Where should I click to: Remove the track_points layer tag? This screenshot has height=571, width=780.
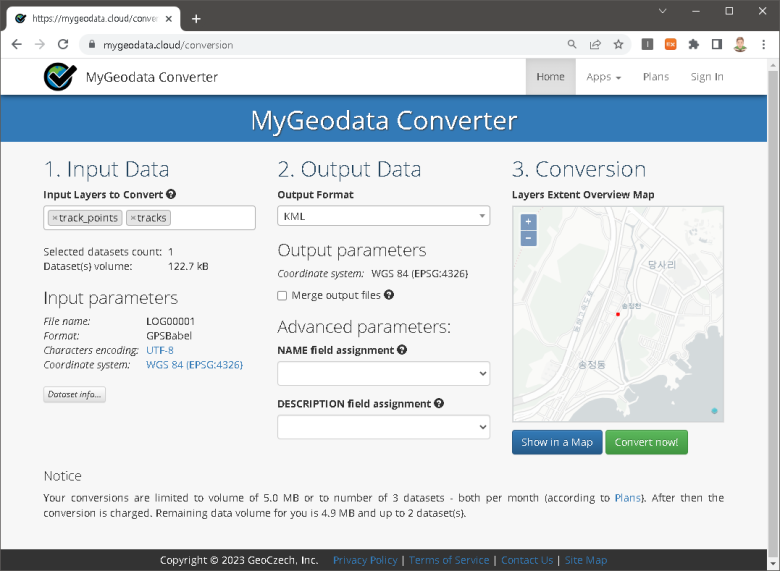[55, 218]
